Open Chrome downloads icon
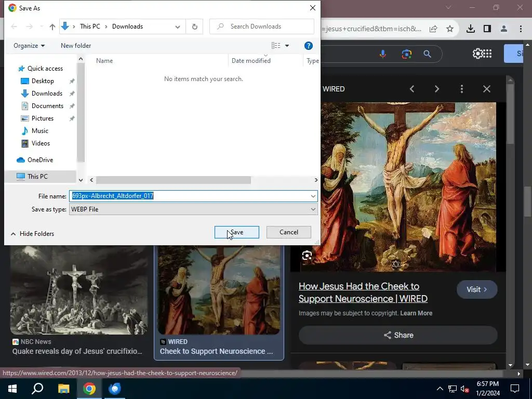 pos(471,29)
